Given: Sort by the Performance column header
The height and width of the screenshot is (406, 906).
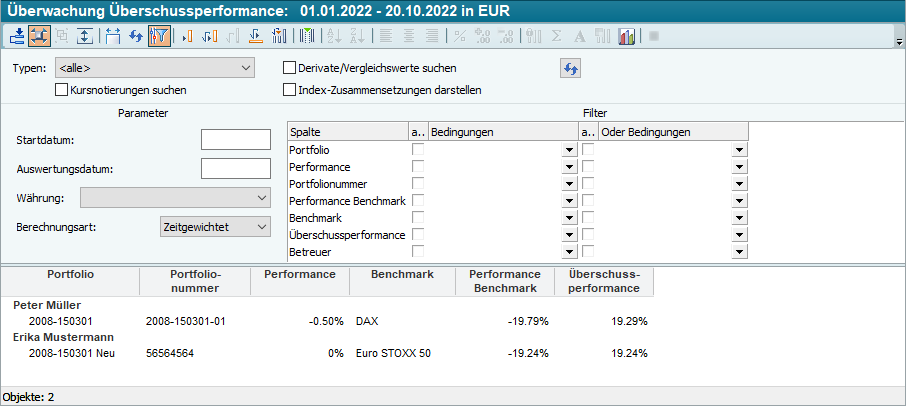Looking at the screenshot, I should [300, 274].
